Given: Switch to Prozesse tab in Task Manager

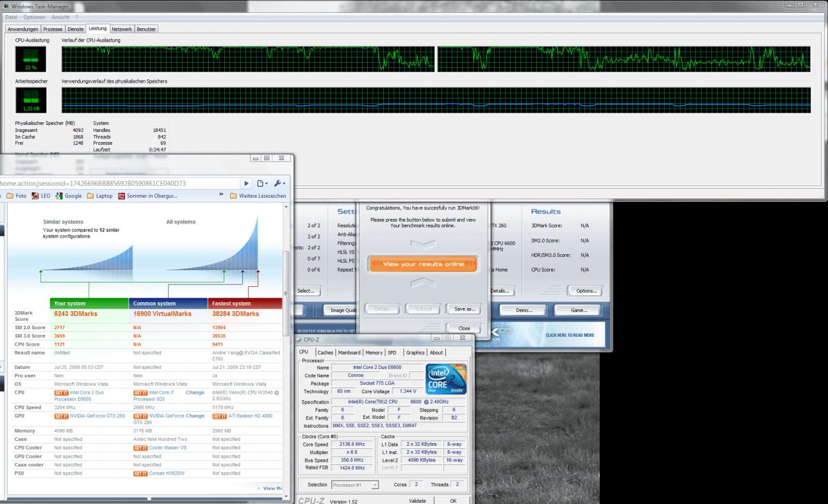Looking at the screenshot, I should coord(53,29).
